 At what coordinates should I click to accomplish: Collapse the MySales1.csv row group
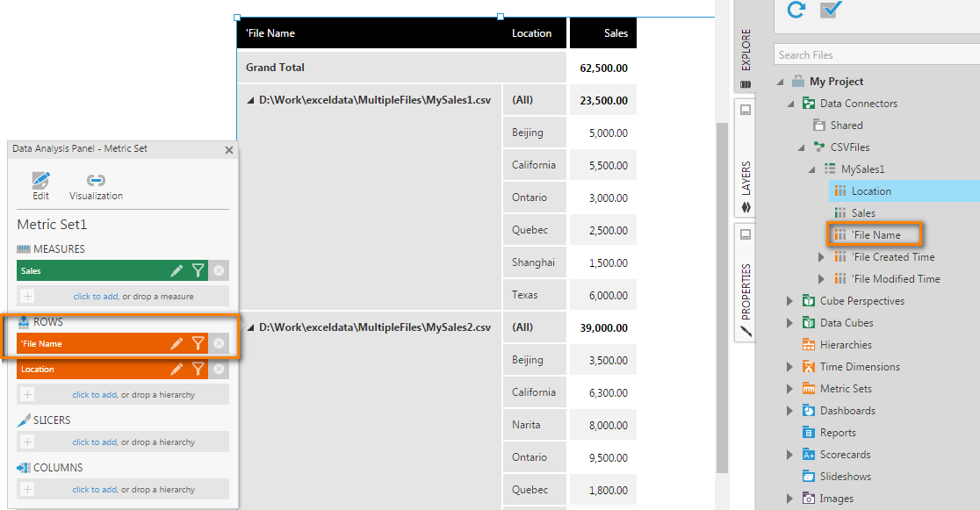pos(250,101)
